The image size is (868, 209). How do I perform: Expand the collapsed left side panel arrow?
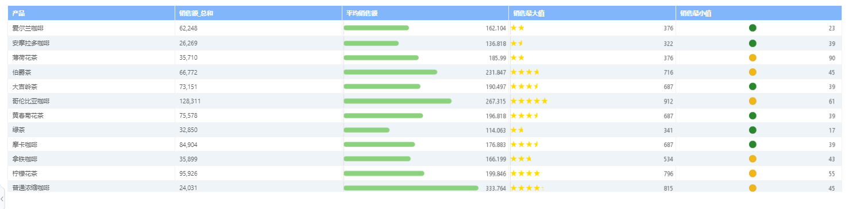pos(2,199)
